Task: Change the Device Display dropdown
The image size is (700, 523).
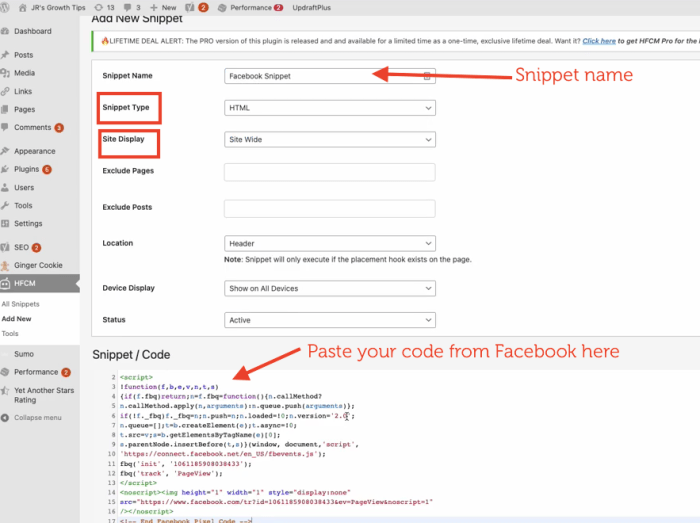Action: 330,288
